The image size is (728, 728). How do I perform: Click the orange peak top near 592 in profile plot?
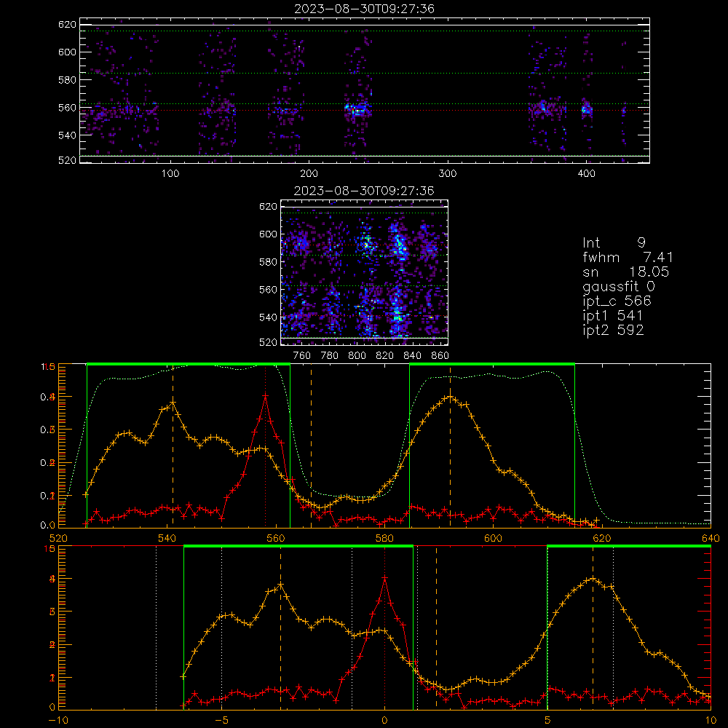(449, 397)
